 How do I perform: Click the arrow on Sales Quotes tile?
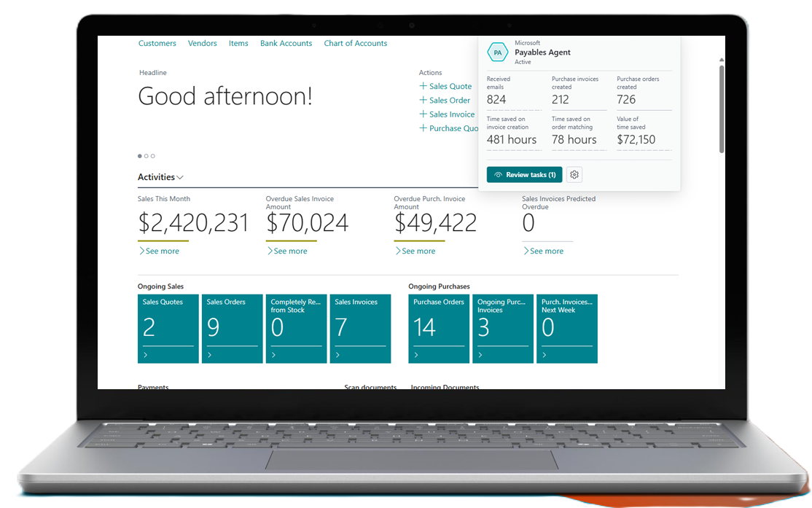(x=145, y=355)
